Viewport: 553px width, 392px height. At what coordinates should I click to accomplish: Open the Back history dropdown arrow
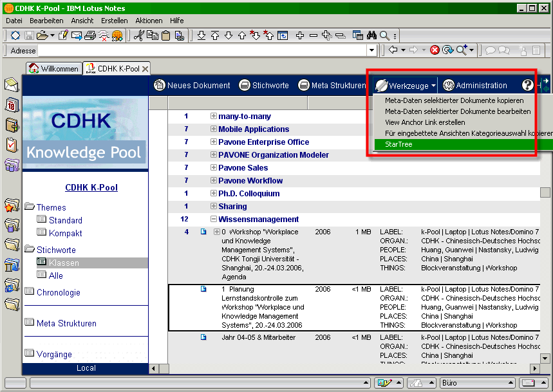pos(403,50)
